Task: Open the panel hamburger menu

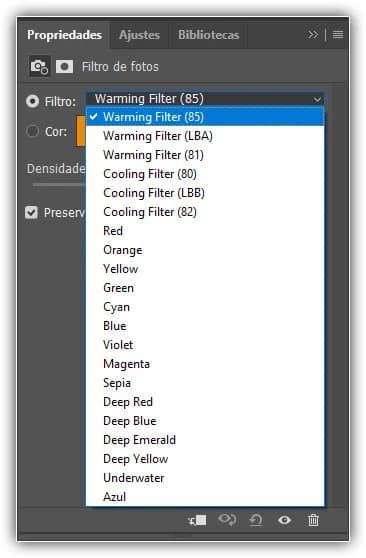Action: pyautogui.click(x=338, y=34)
